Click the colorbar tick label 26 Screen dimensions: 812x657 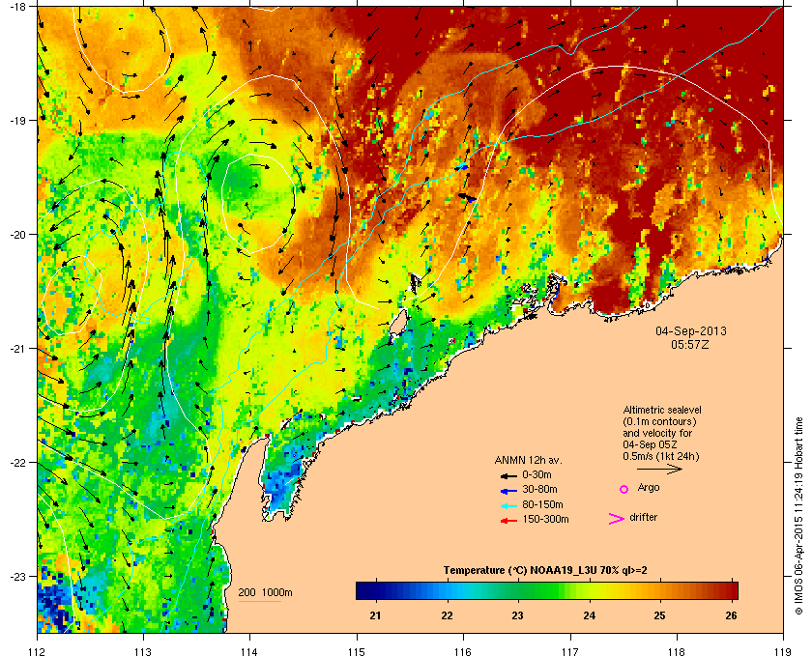731,615
